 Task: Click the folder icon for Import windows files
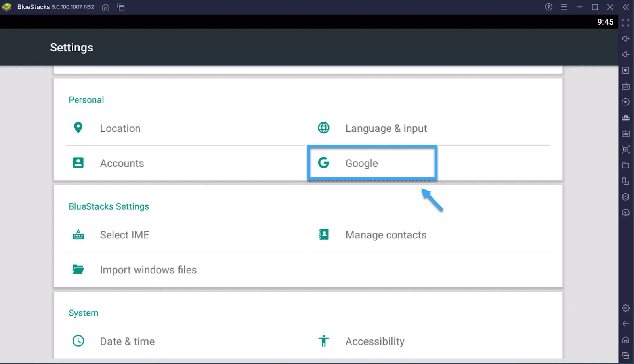pos(78,269)
